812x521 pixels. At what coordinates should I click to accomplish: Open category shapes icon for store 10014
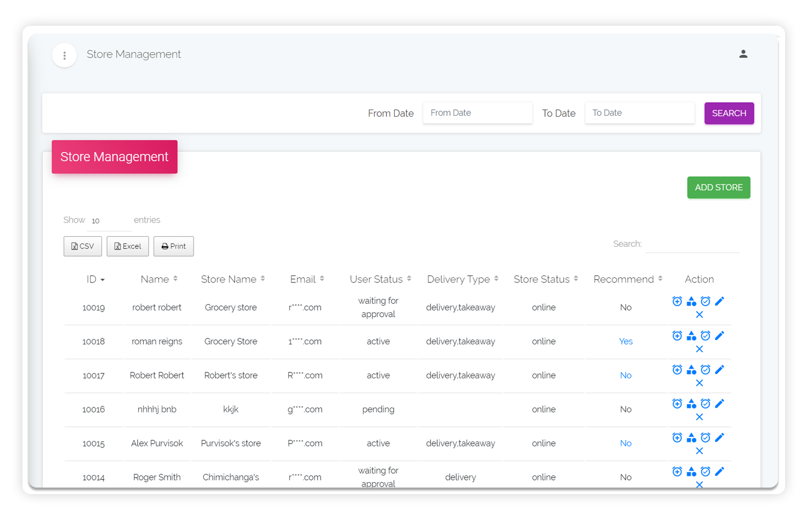(691, 472)
